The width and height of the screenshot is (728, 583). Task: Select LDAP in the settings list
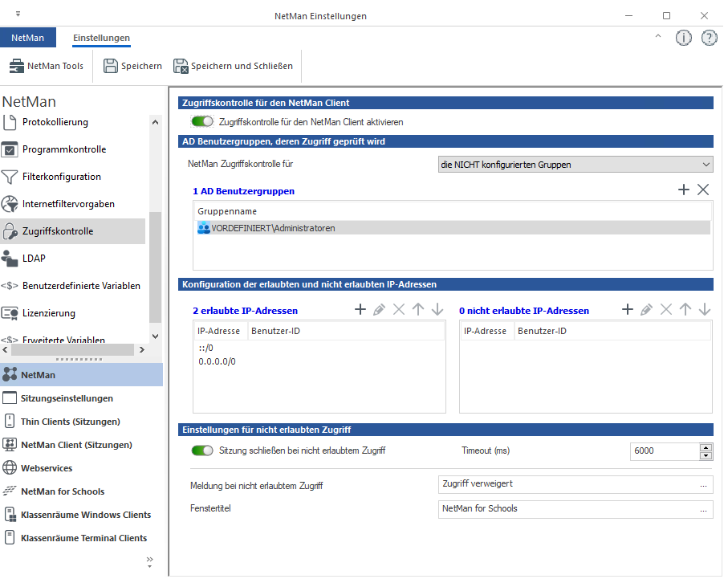click(x=34, y=259)
